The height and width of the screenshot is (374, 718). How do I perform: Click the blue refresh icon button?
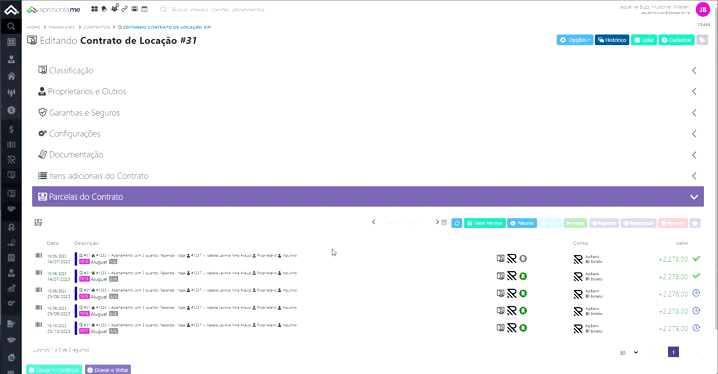pos(457,223)
